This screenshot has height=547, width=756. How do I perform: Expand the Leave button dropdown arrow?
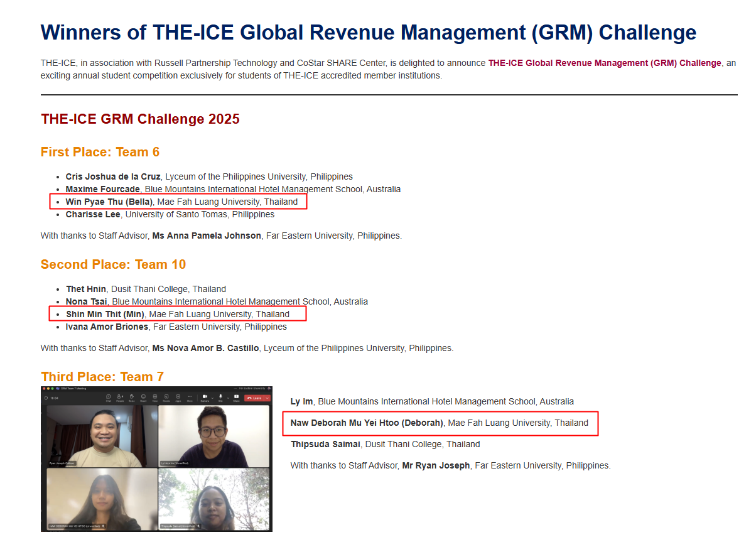pyautogui.click(x=266, y=398)
